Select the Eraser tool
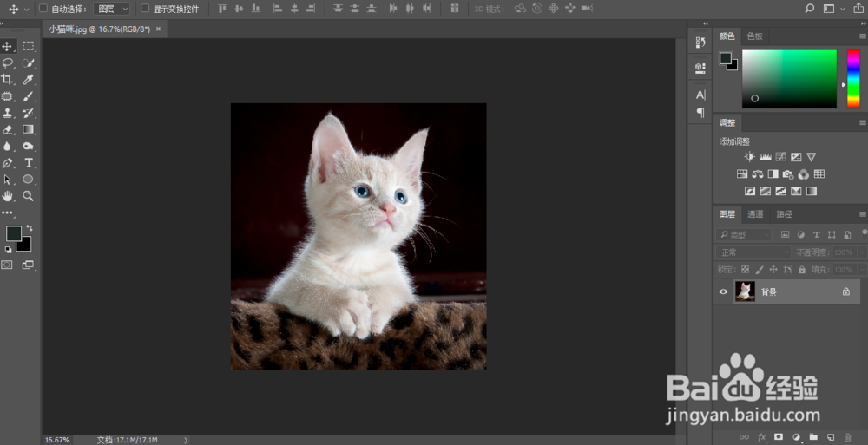This screenshot has width=868, height=445. click(7, 129)
